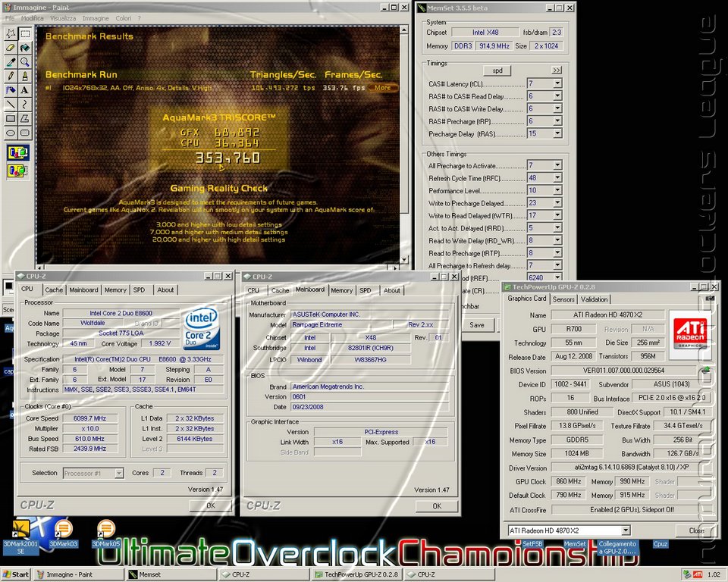Screen dimensions: 728x582
Task: Expand the RAS# Precharge (tRP) dropdown
Action: pyautogui.click(x=557, y=121)
